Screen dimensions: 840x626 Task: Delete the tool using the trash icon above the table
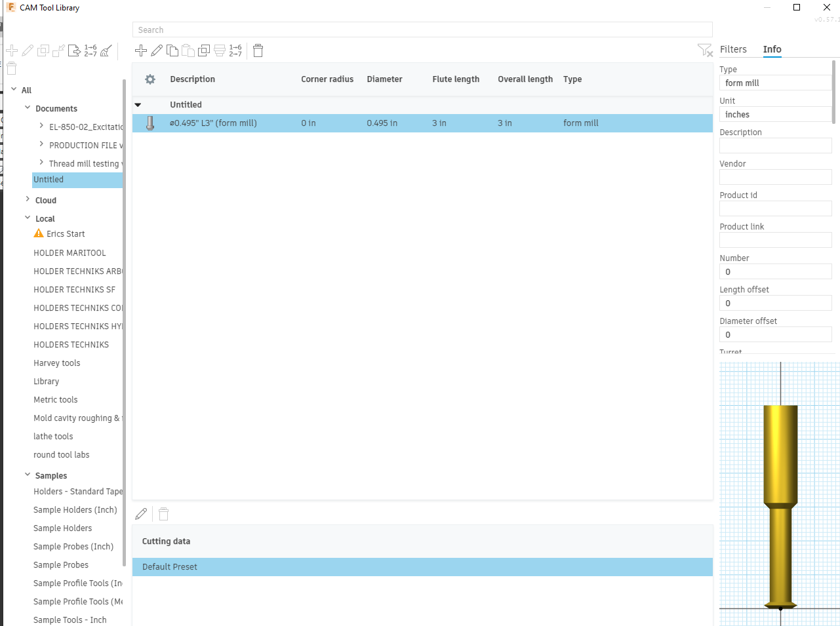click(x=258, y=50)
